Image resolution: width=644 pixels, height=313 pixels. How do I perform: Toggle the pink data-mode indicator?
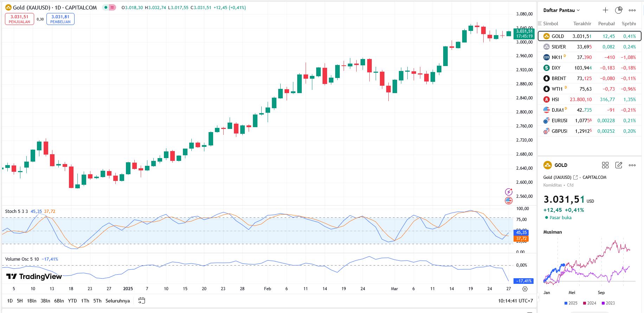tap(113, 7)
